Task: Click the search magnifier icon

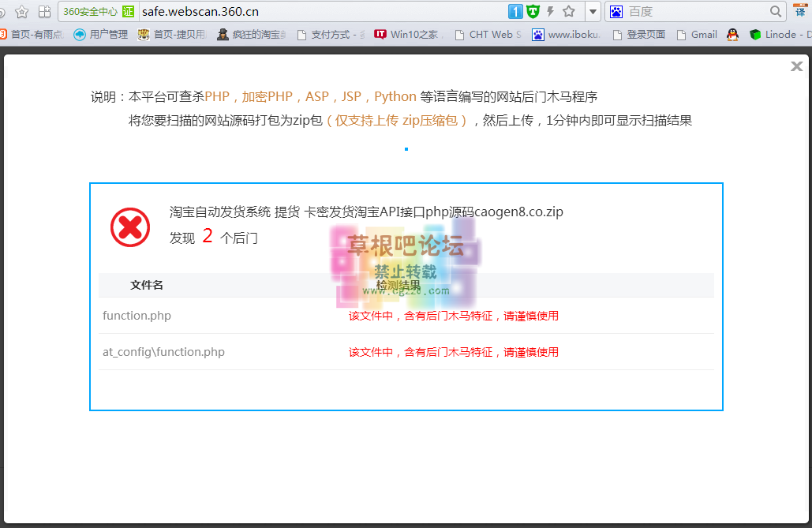Action: [x=774, y=12]
